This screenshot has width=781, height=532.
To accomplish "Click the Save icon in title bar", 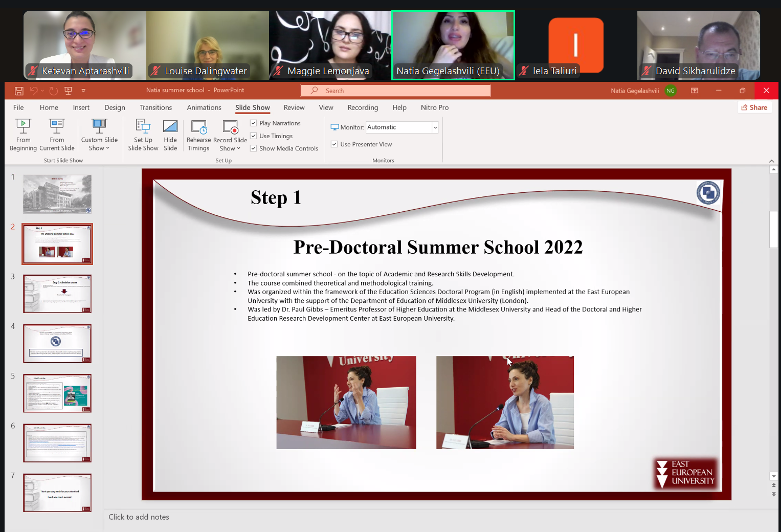I will tap(19, 91).
